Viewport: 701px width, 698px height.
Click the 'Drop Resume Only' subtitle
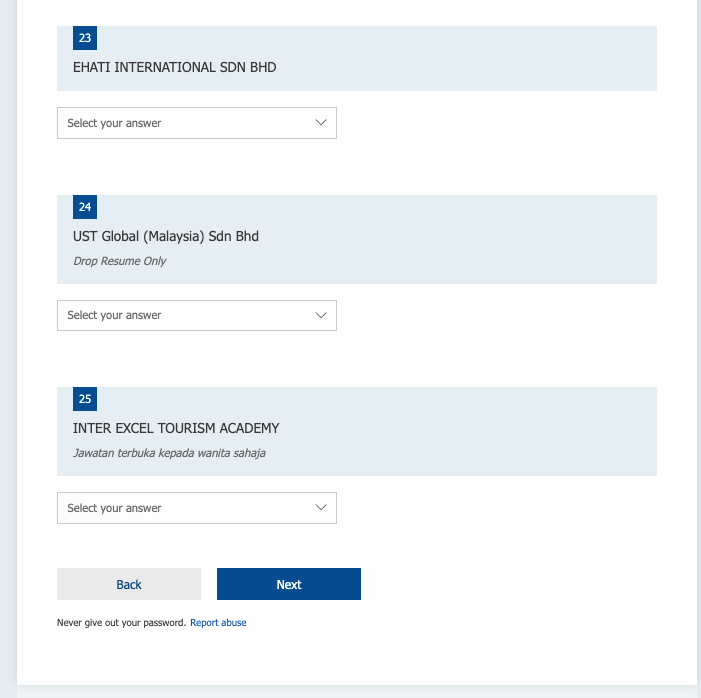[x=120, y=261]
